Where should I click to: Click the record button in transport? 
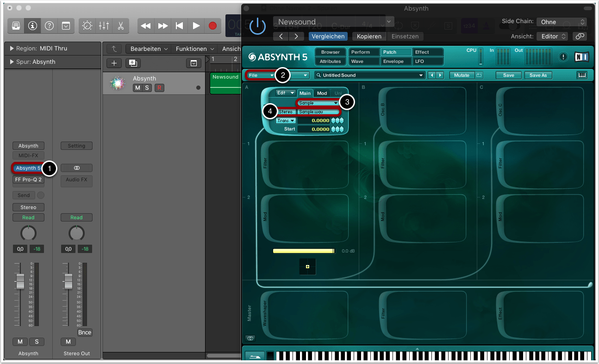[212, 26]
